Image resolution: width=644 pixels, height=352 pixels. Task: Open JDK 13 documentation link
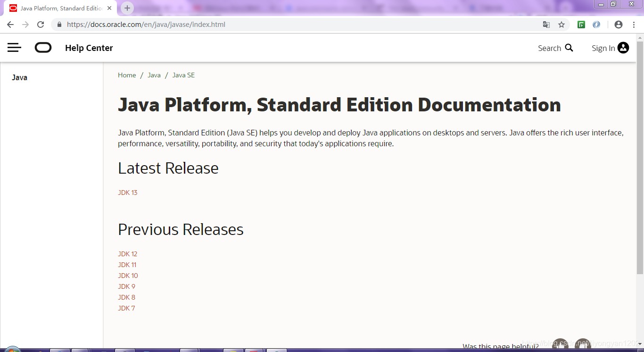click(128, 193)
